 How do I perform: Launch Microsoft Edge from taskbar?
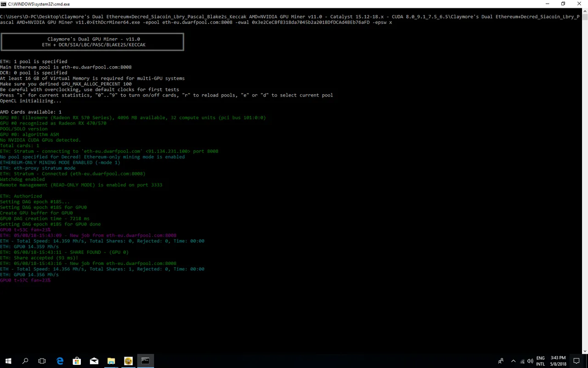(x=60, y=361)
